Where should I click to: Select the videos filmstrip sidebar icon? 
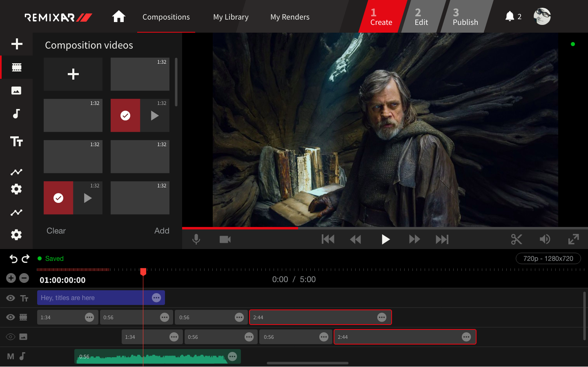point(17,67)
